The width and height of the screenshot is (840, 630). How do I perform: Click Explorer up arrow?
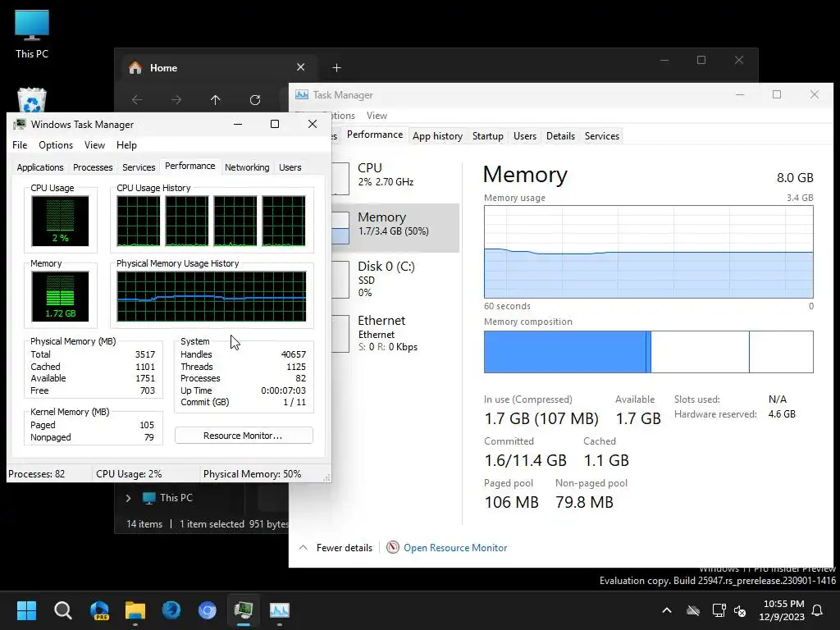tap(216, 99)
